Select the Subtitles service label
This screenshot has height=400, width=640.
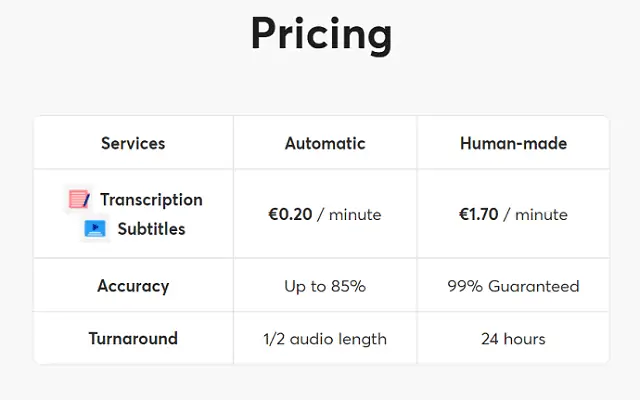point(151,229)
